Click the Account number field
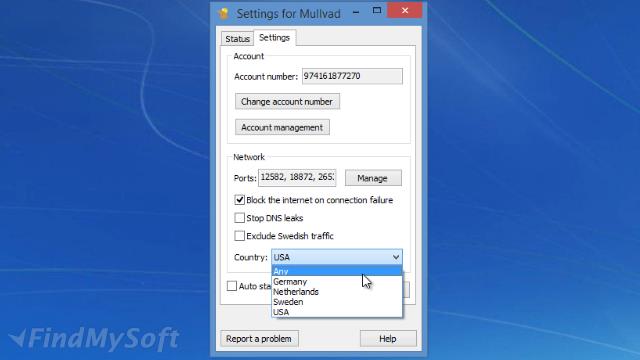 click(352, 76)
